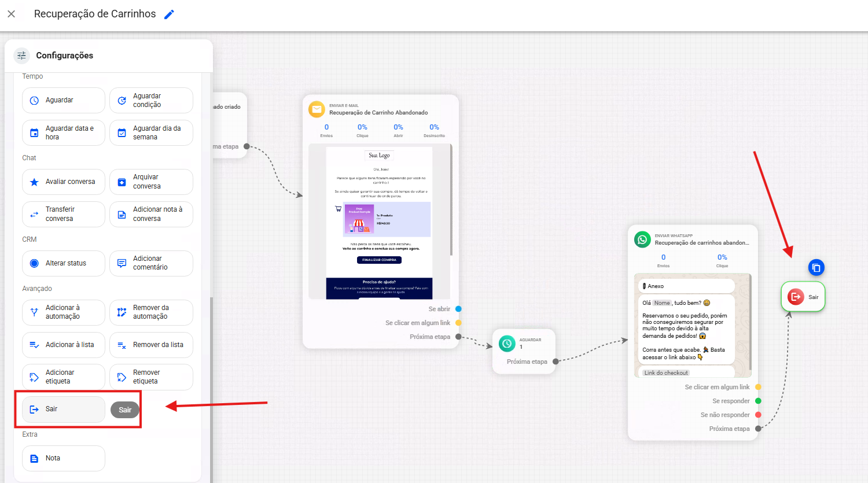Click the email node's yellow link-click connector

(x=458, y=323)
